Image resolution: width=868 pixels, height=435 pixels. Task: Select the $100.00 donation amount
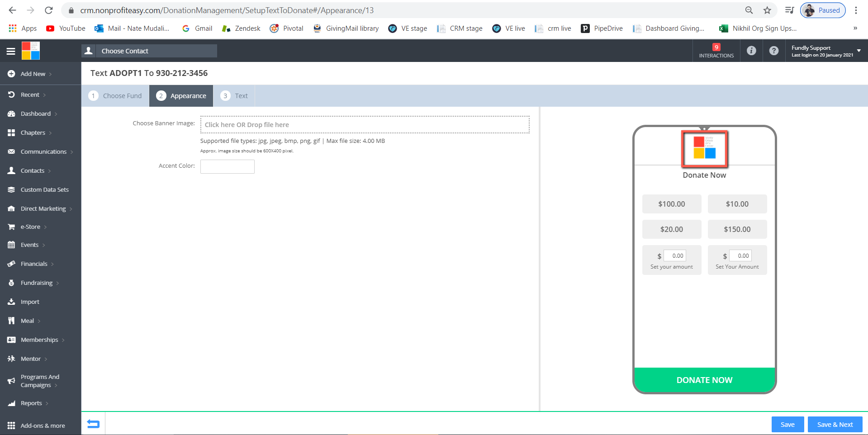[672, 204]
